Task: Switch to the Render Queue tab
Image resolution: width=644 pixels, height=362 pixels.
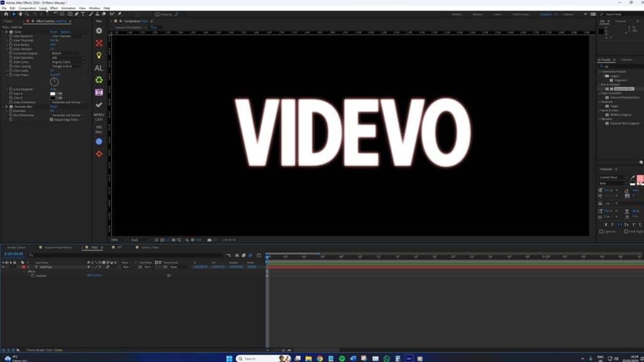Action: point(16,248)
